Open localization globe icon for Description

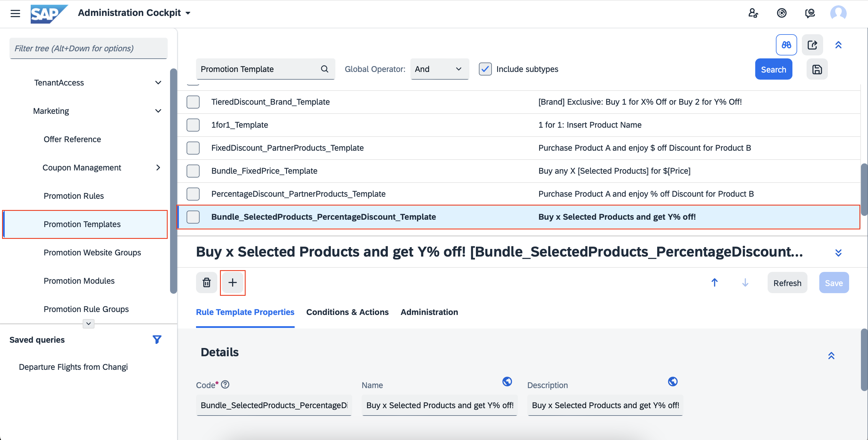673,381
